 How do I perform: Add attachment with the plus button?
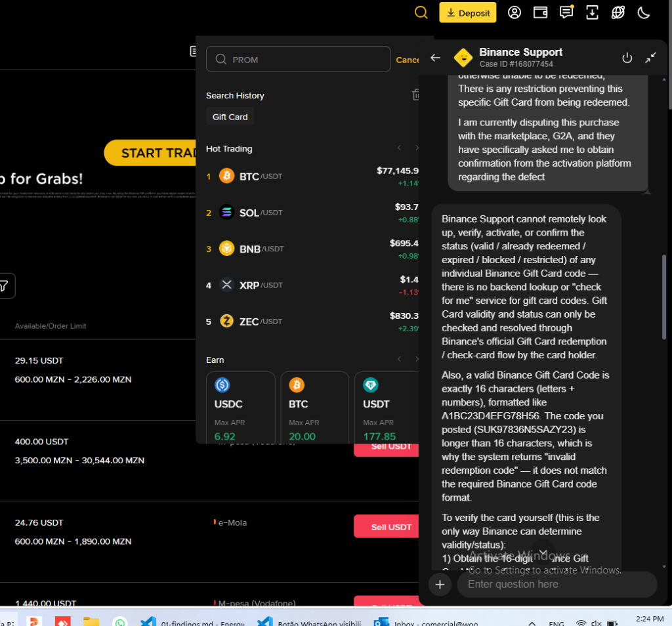[x=440, y=585]
